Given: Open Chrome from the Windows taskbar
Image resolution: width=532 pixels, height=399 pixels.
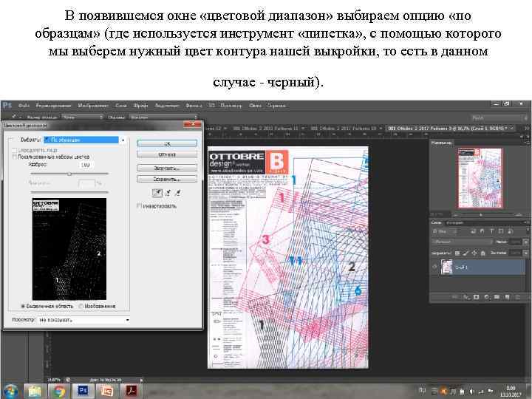Looking at the screenshot, I should click(x=58, y=391).
